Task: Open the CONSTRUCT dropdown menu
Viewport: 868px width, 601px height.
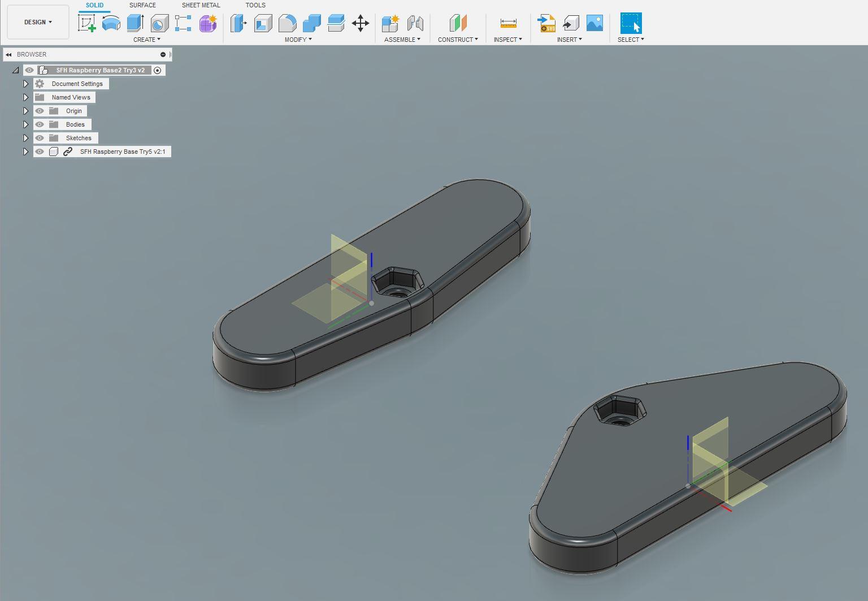Action: point(458,40)
